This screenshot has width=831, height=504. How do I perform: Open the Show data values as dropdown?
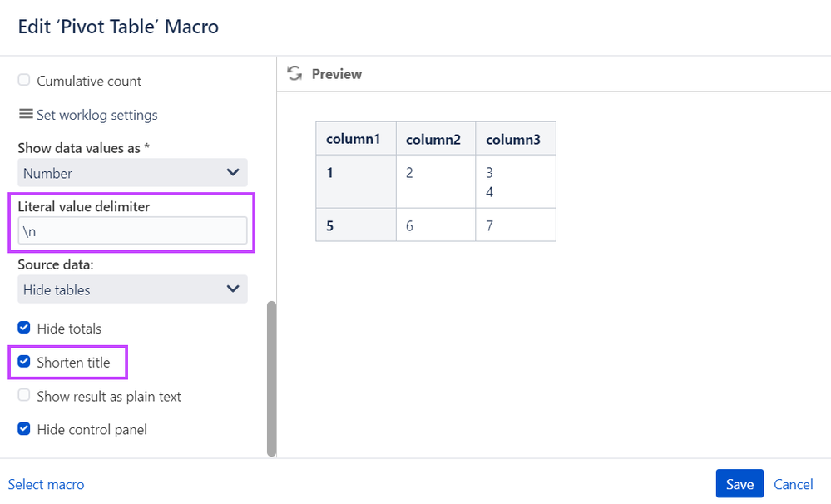point(132,173)
